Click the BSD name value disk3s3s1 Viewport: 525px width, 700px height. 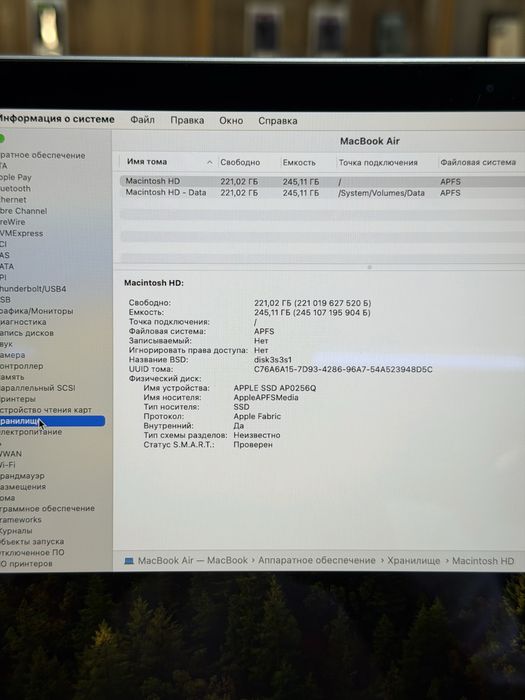click(x=273, y=360)
